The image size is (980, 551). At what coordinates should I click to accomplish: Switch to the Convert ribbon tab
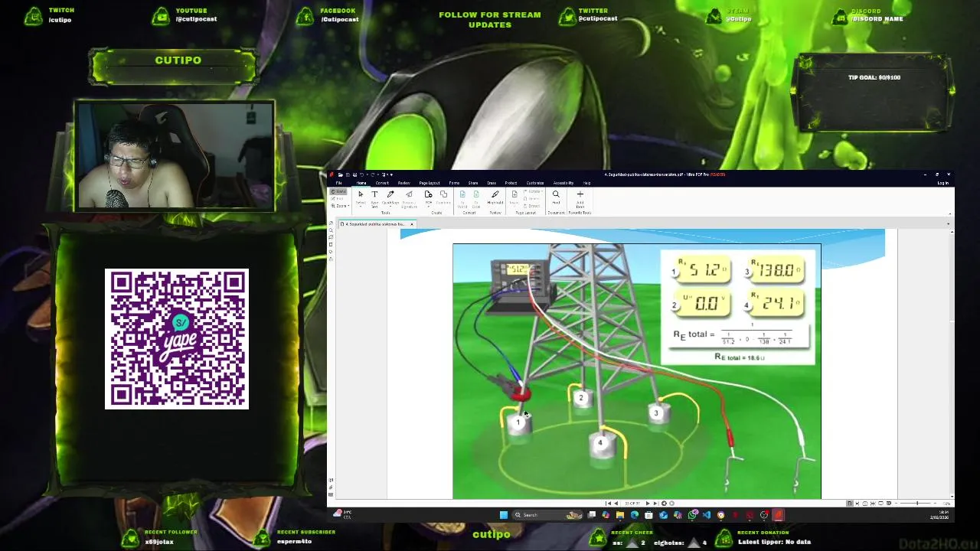point(382,183)
